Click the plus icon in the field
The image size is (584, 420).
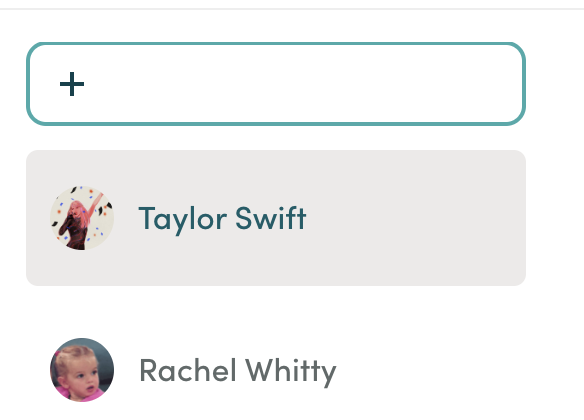(x=72, y=84)
